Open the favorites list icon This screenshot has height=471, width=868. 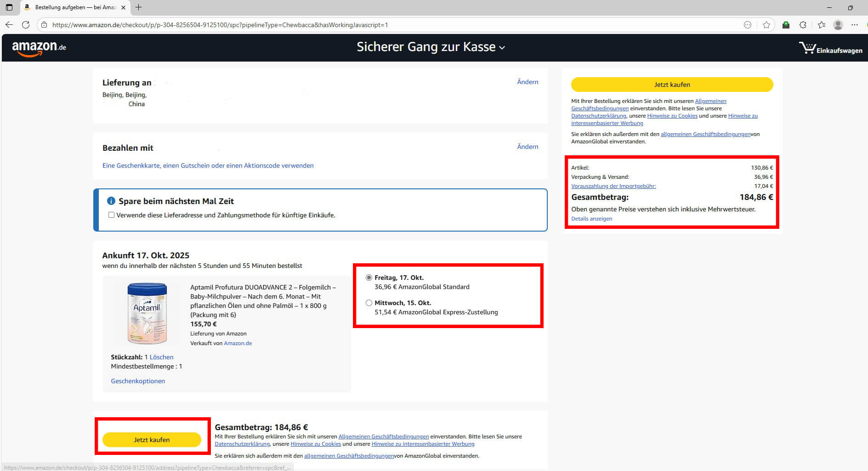821,25
